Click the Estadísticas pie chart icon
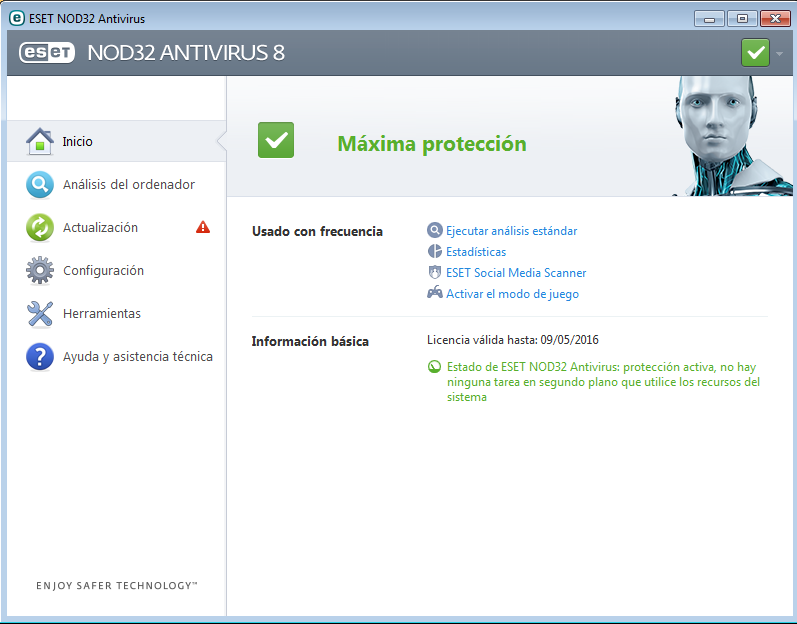This screenshot has height=624, width=797. (435, 252)
